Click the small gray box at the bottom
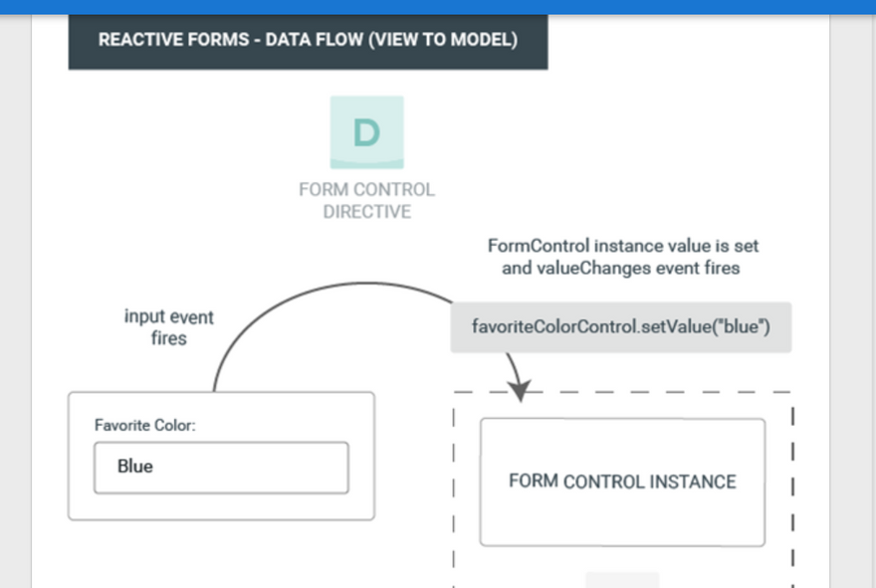Image resolution: width=876 pixels, height=588 pixels. coord(621,579)
